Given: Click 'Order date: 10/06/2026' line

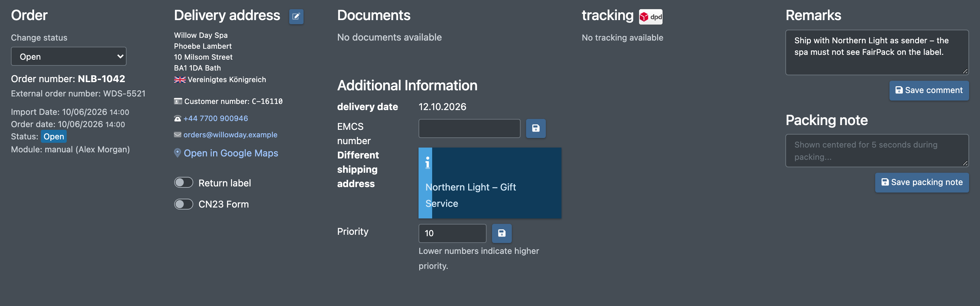Looking at the screenshot, I should click(68, 124).
